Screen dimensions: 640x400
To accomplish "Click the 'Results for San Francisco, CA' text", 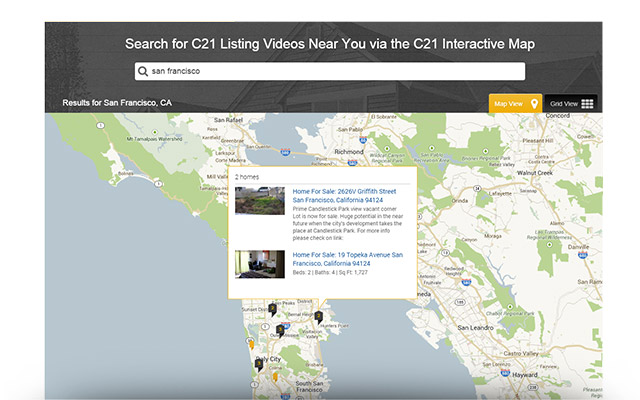I will coord(117,102).
